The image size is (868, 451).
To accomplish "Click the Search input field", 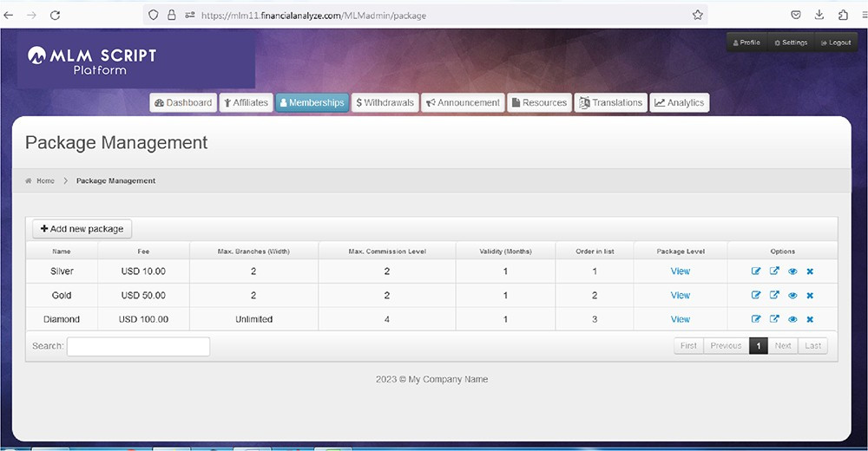I will (138, 346).
